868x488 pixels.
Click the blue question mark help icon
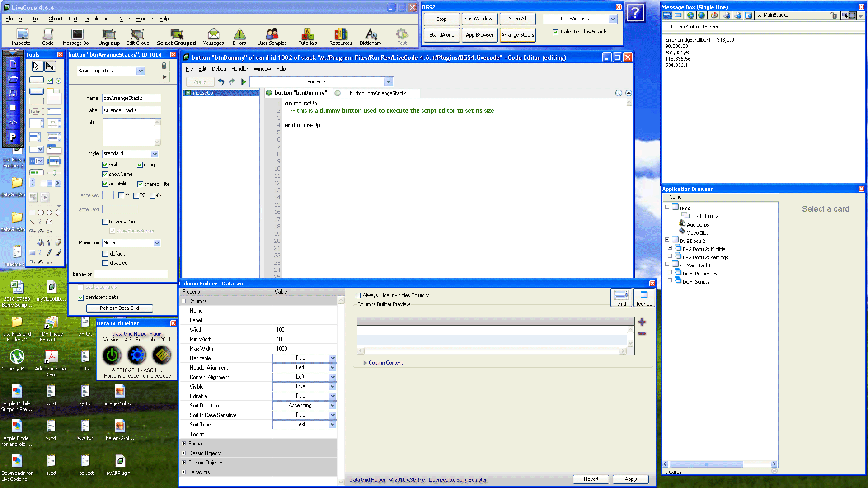coord(635,13)
